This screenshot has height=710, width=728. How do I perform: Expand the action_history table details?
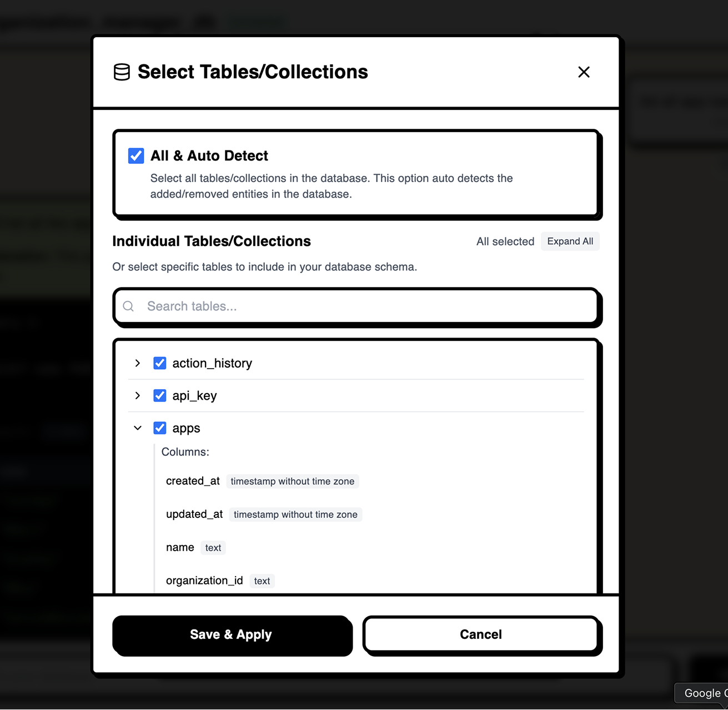[x=137, y=362]
